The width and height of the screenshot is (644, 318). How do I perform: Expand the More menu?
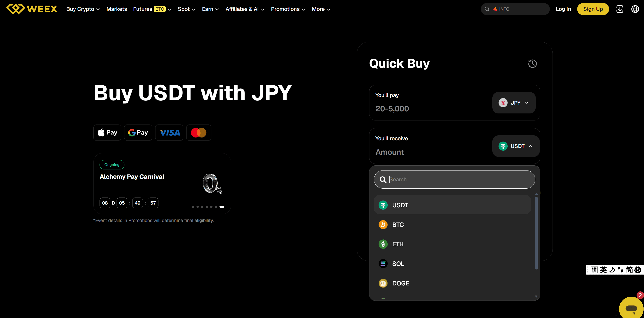pyautogui.click(x=321, y=9)
